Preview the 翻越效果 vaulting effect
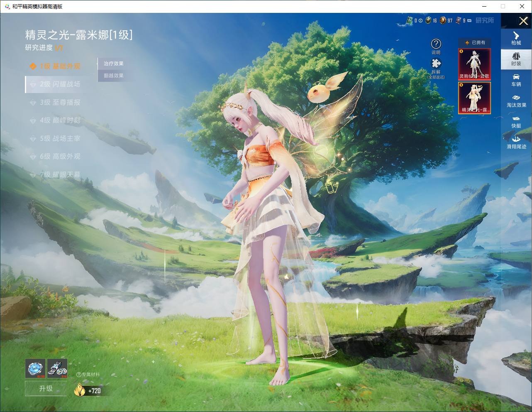This screenshot has height=412, width=532. (x=113, y=76)
